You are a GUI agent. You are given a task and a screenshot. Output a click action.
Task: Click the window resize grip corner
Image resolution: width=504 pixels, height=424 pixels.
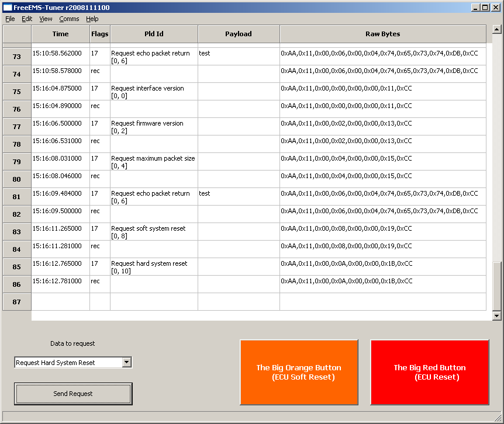click(x=499, y=418)
